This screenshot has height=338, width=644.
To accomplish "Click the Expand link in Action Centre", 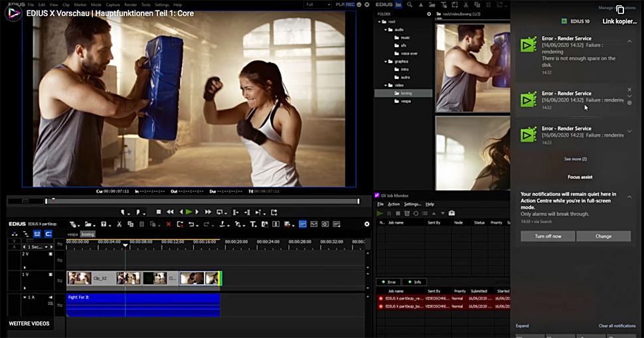I will (522, 325).
